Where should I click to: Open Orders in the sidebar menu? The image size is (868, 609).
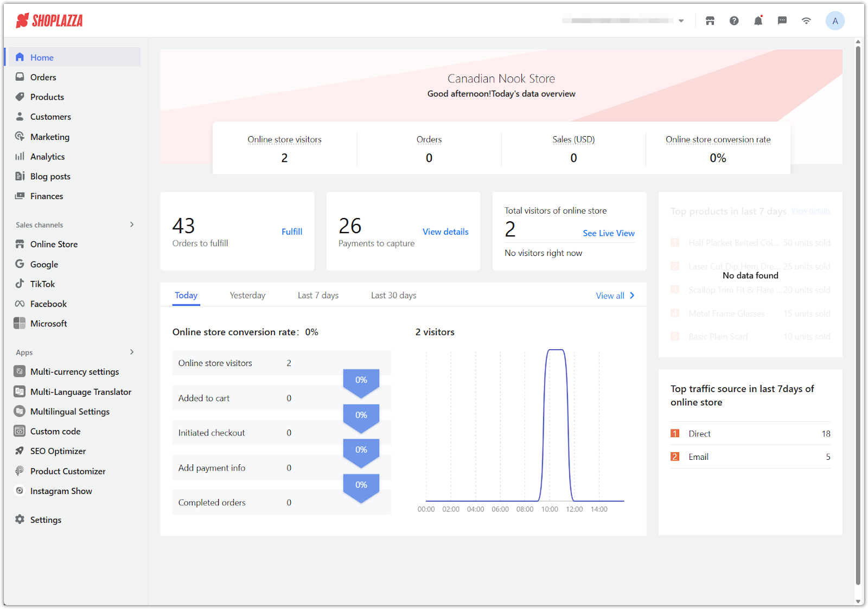(74, 77)
